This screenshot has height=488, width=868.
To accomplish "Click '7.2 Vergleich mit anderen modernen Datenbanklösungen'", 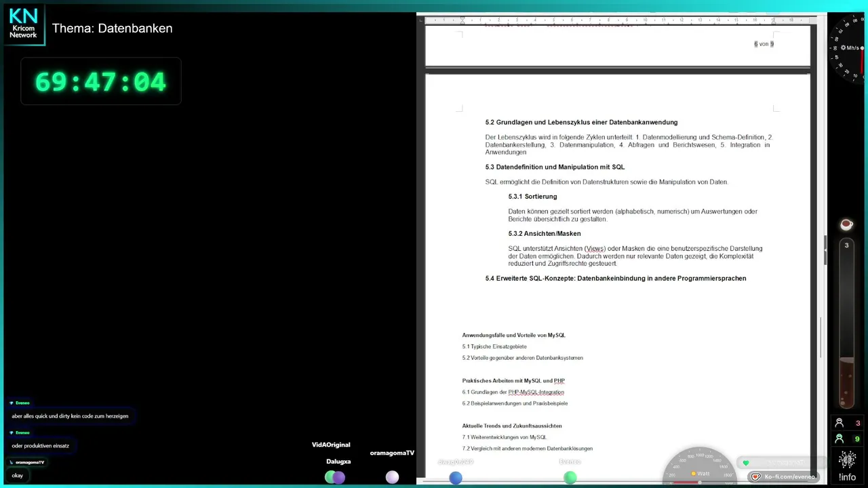I will point(527,449).
